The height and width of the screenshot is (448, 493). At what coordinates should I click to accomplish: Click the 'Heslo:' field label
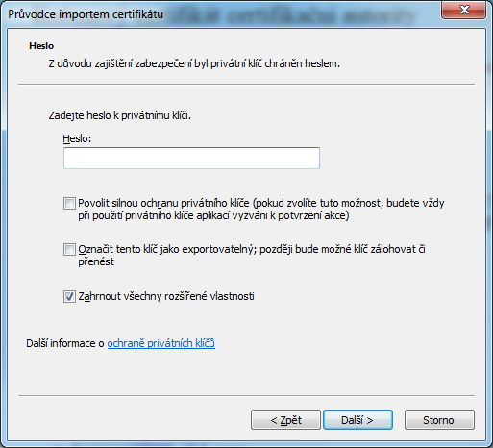click(x=77, y=138)
